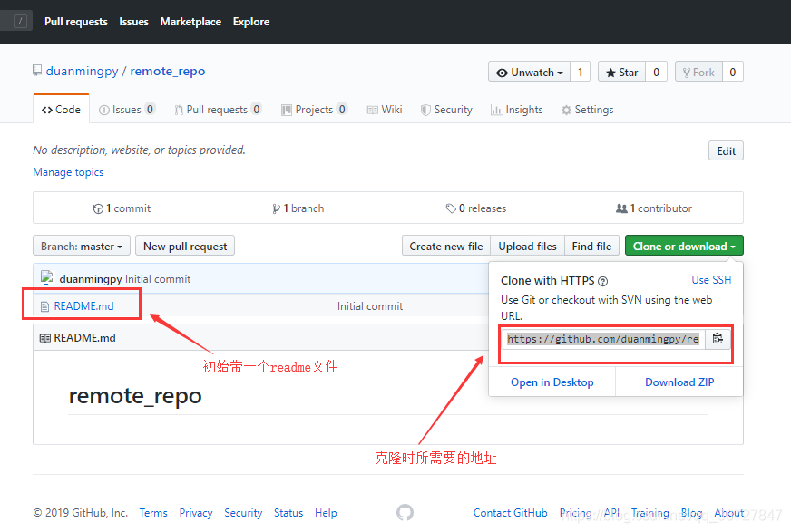This screenshot has height=532, width=791.
Task: Click Upload files button
Action: [527, 246]
